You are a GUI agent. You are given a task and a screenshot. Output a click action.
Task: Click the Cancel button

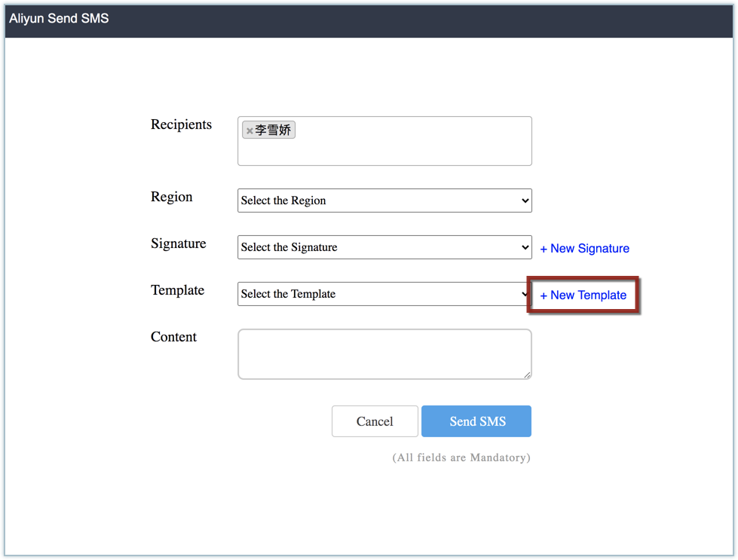[375, 421]
